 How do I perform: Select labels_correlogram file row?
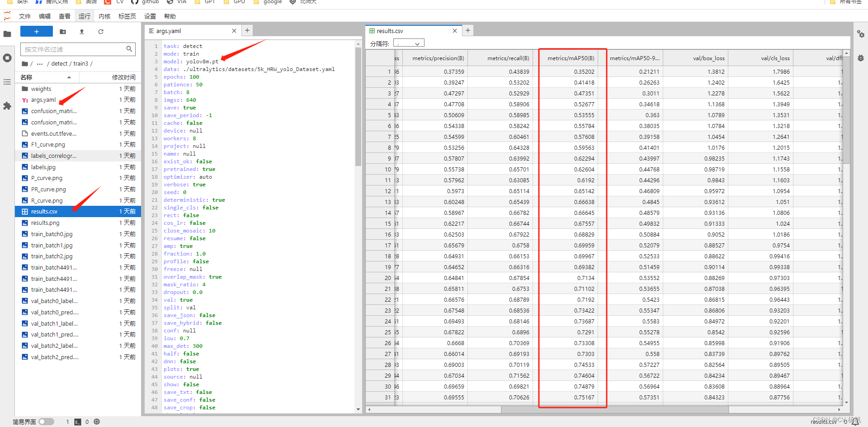tap(78, 156)
